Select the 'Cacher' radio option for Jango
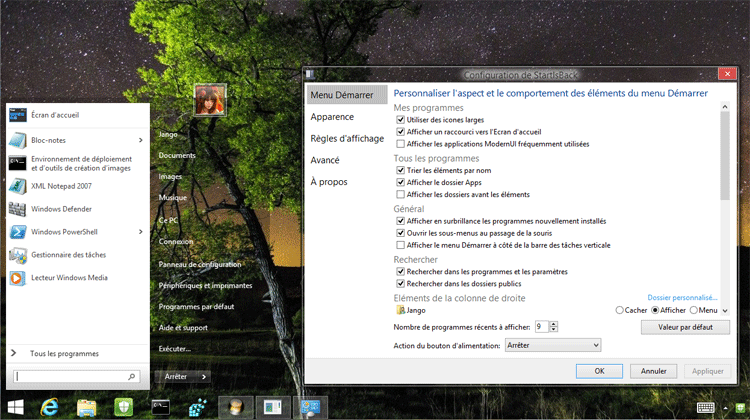Viewport: 750px width, 420px height. click(x=621, y=311)
